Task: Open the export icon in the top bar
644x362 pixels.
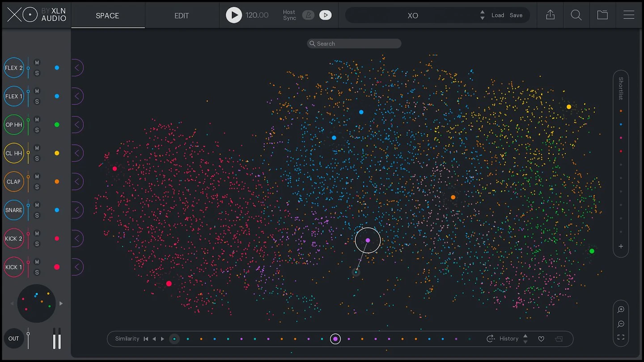Action: 550,15
